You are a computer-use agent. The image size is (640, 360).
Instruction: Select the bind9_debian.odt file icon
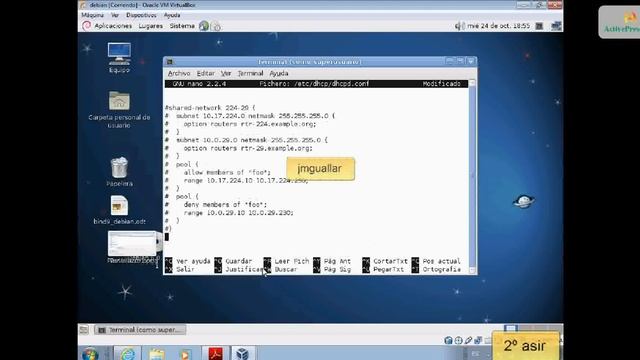(x=119, y=206)
